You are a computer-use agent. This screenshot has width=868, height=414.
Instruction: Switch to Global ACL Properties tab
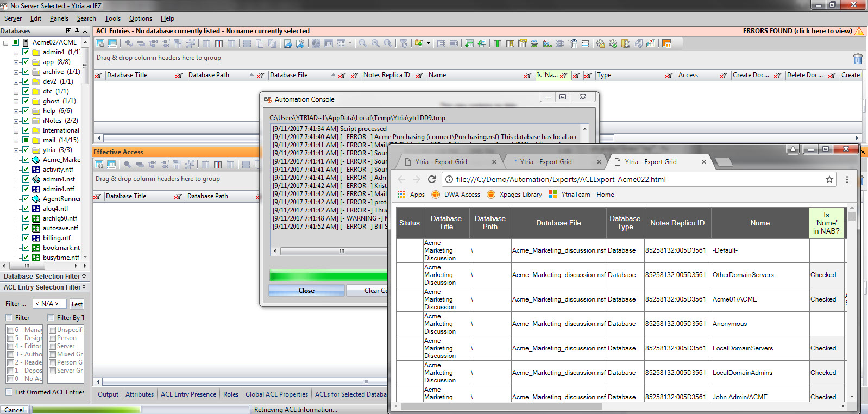click(276, 394)
